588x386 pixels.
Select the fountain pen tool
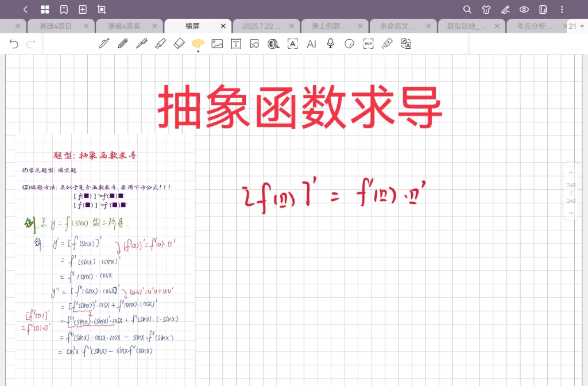104,44
